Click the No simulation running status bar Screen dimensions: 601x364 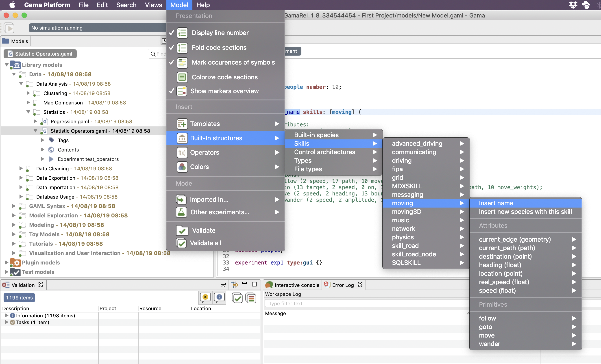click(x=98, y=28)
